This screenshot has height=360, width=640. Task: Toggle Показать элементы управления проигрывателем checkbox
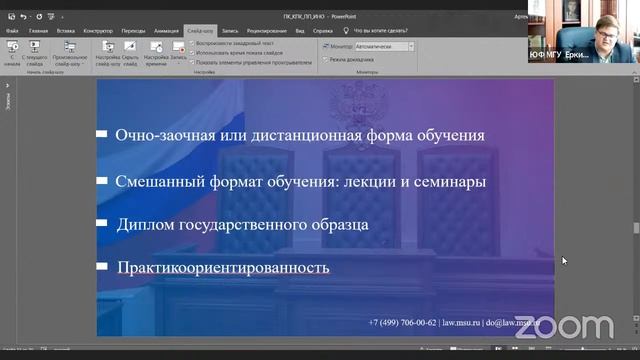192,62
